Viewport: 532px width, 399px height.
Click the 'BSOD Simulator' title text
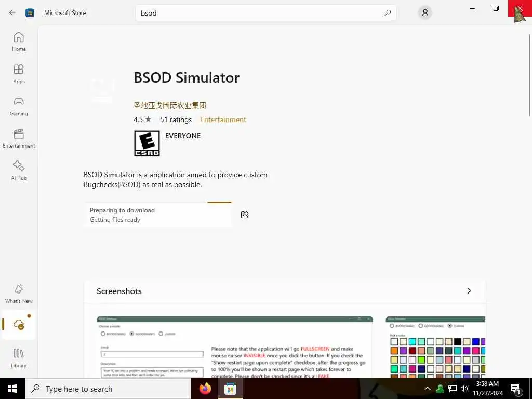[187, 78]
